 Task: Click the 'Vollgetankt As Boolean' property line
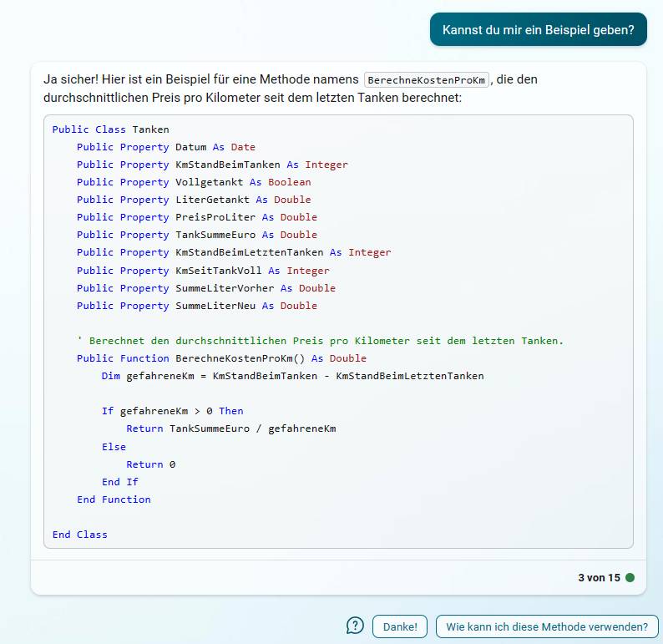point(194,182)
